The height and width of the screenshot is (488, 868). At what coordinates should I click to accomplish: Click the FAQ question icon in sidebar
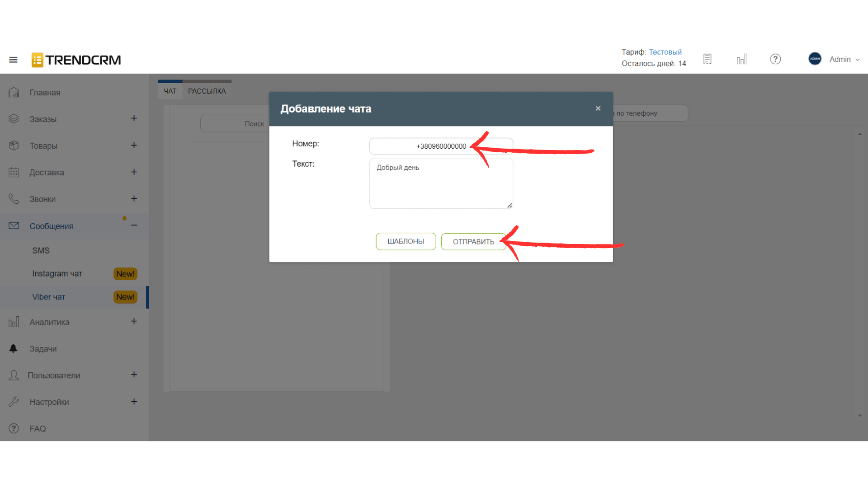click(x=14, y=428)
